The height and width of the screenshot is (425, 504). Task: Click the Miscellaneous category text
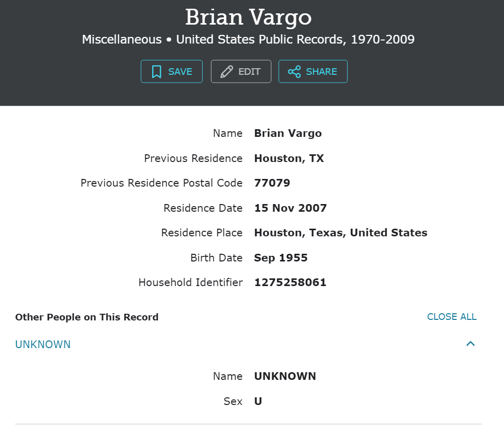tap(122, 39)
